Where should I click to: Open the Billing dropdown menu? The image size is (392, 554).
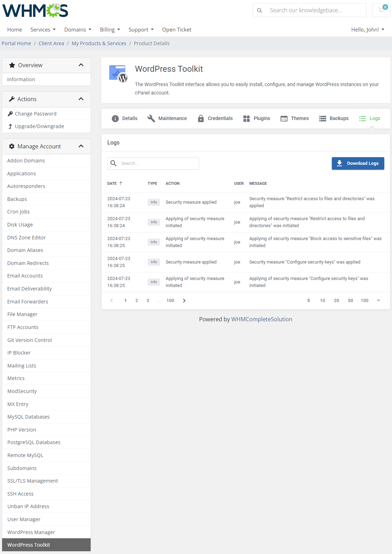point(110,30)
